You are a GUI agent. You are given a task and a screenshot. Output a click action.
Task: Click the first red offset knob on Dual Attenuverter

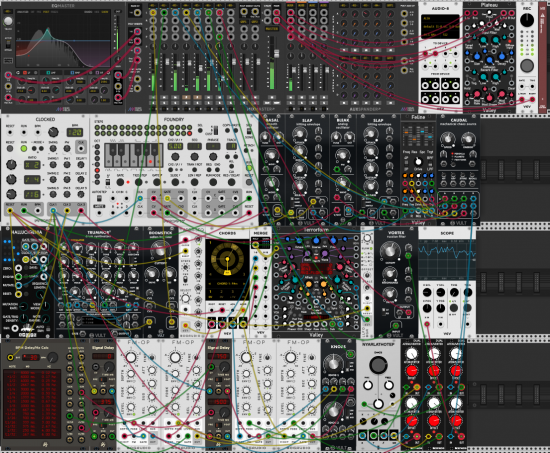[x=411, y=370]
